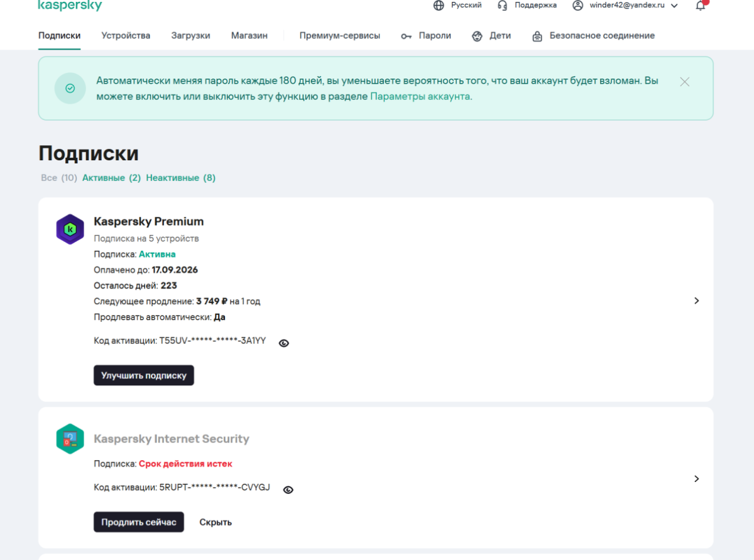This screenshot has width=754, height=560.
Task: Click the green checkmark icon in the banner
Action: [x=70, y=89]
